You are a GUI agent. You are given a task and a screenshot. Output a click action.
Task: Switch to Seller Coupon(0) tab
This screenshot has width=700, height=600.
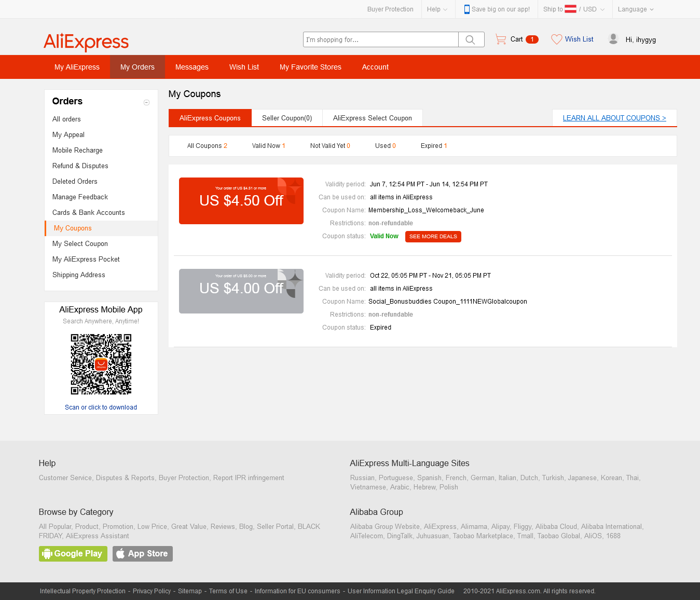point(287,118)
